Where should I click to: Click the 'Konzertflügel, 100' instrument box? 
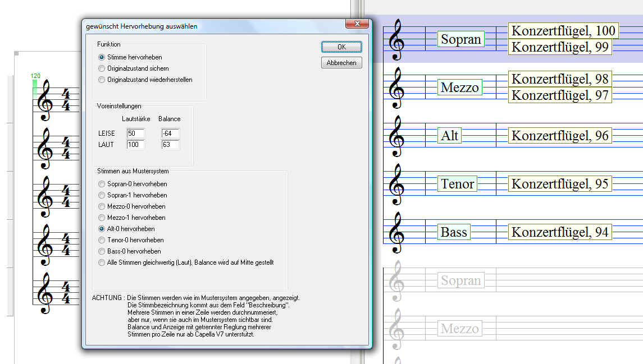pyautogui.click(x=563, y=31)
